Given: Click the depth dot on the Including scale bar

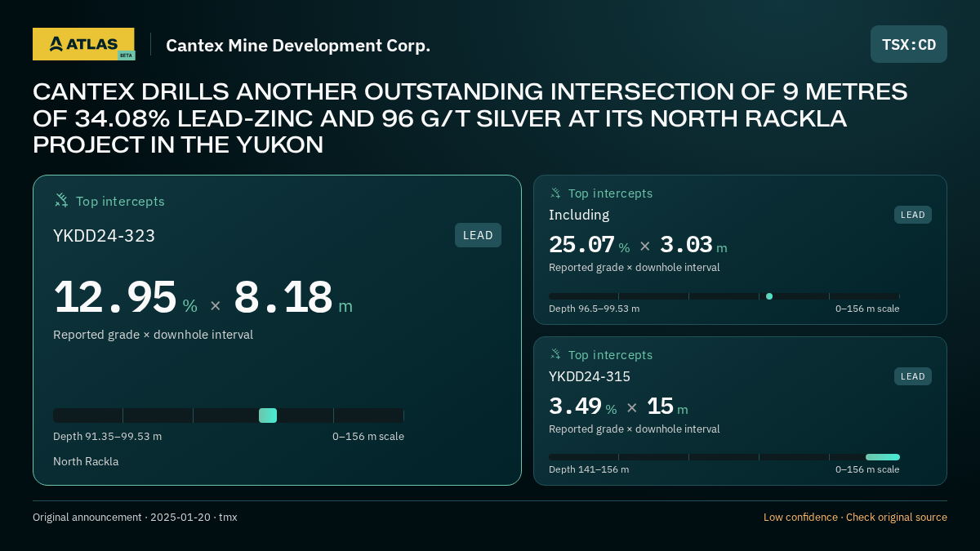Looking at the screenshot, I should (769, 296).
